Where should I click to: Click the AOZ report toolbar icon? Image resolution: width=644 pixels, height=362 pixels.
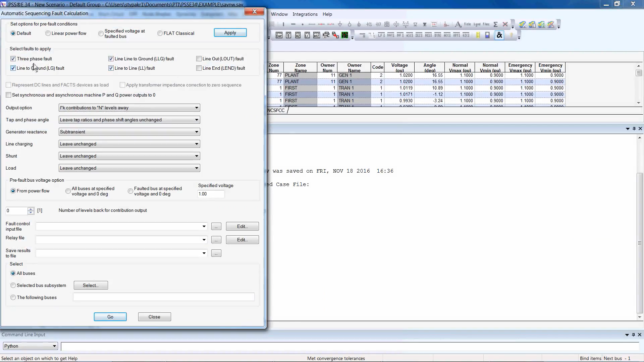317,35
